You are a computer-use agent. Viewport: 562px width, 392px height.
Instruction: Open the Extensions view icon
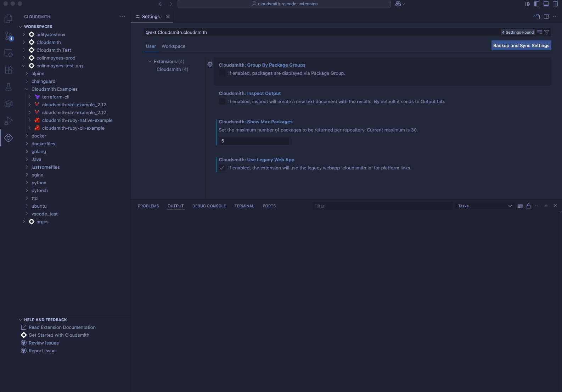coord(9,70)
